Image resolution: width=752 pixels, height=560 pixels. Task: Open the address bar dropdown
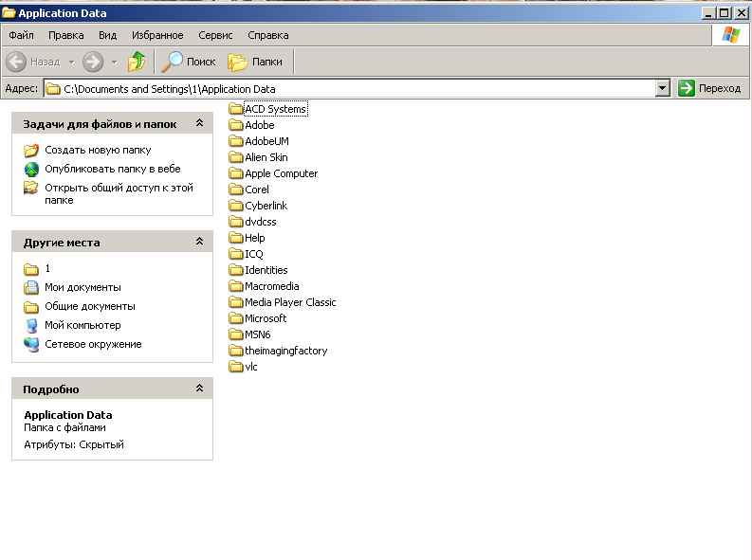click(x=663, y=88)
